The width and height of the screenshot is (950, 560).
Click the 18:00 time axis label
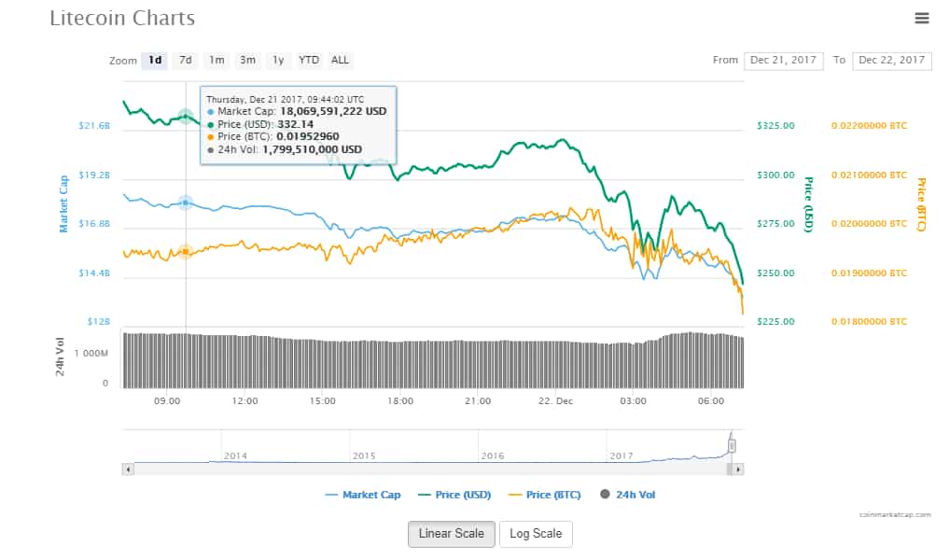(400, 401)
